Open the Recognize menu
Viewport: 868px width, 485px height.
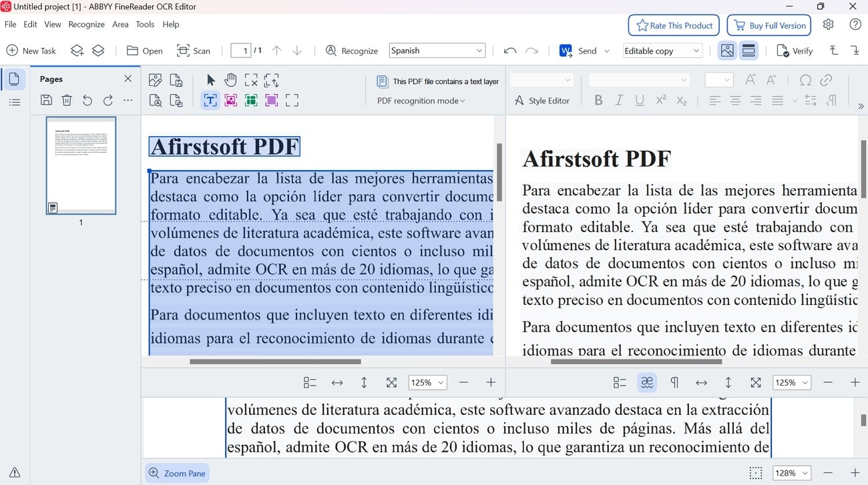click(87, 25)
